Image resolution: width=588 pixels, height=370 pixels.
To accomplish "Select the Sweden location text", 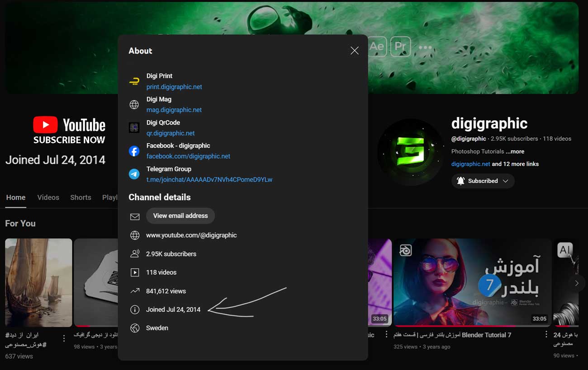I will click(157, 328).
